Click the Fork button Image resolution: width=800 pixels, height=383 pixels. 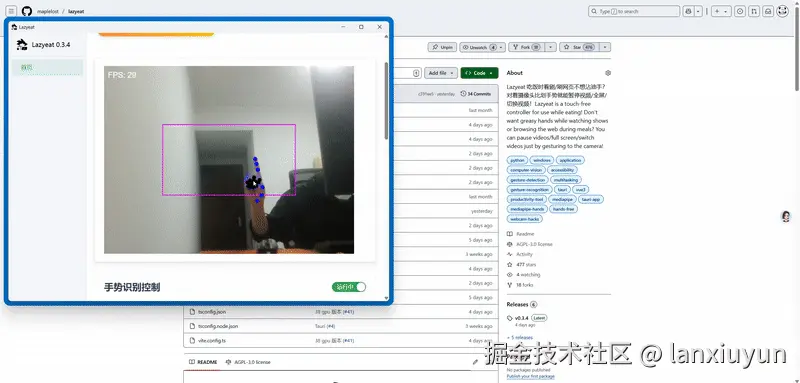click(x=526, y=47)
